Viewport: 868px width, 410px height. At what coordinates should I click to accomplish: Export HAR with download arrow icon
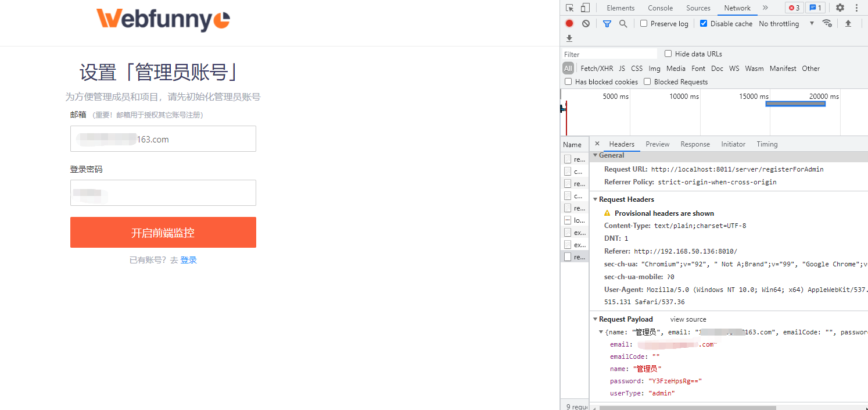coord(569,38)
